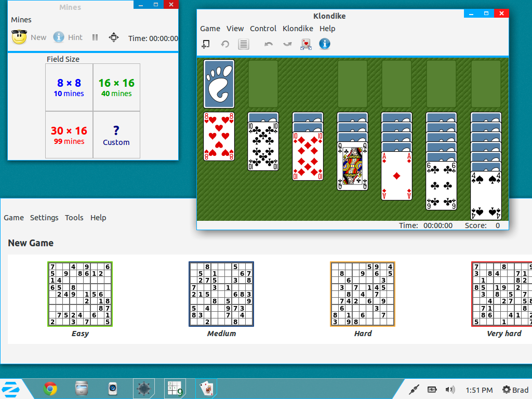Click the battery power tray icon

[432, 390]
